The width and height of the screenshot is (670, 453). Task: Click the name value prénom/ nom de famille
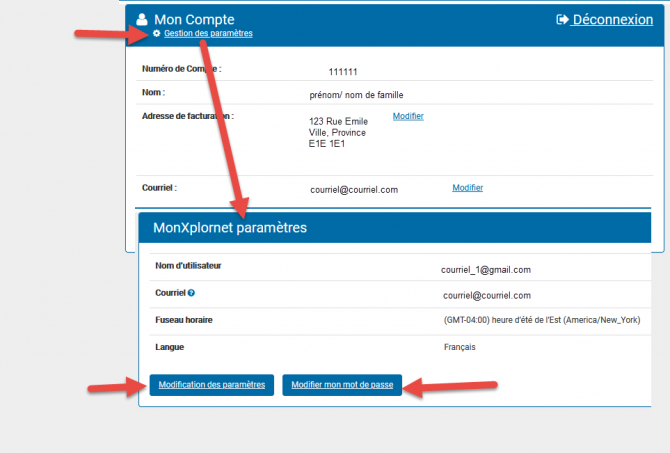356,95
